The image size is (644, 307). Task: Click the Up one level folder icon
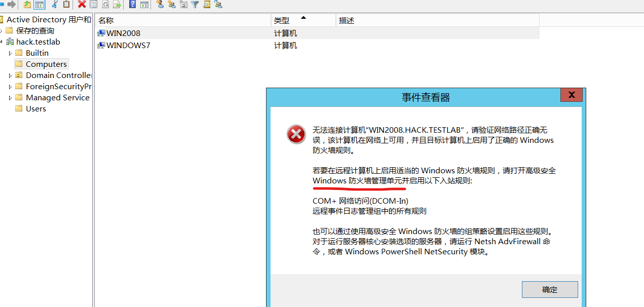pos(27,5)
